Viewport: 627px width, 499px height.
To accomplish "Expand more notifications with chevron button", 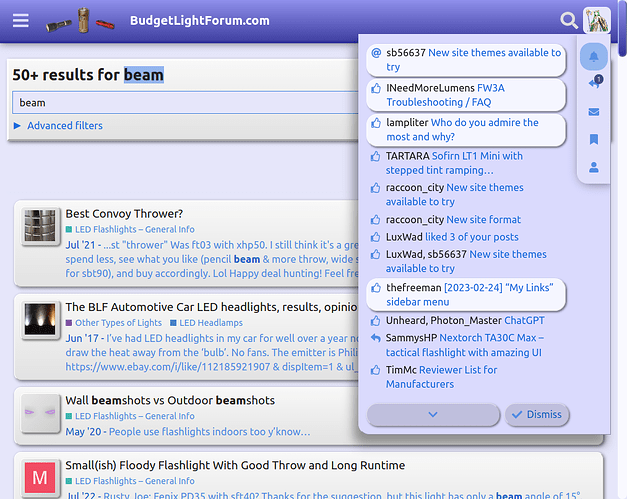I will (433, 415).
